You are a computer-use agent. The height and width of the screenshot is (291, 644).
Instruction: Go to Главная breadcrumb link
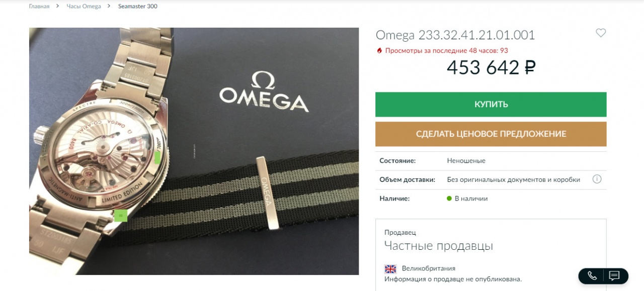(x=39, y=7)
